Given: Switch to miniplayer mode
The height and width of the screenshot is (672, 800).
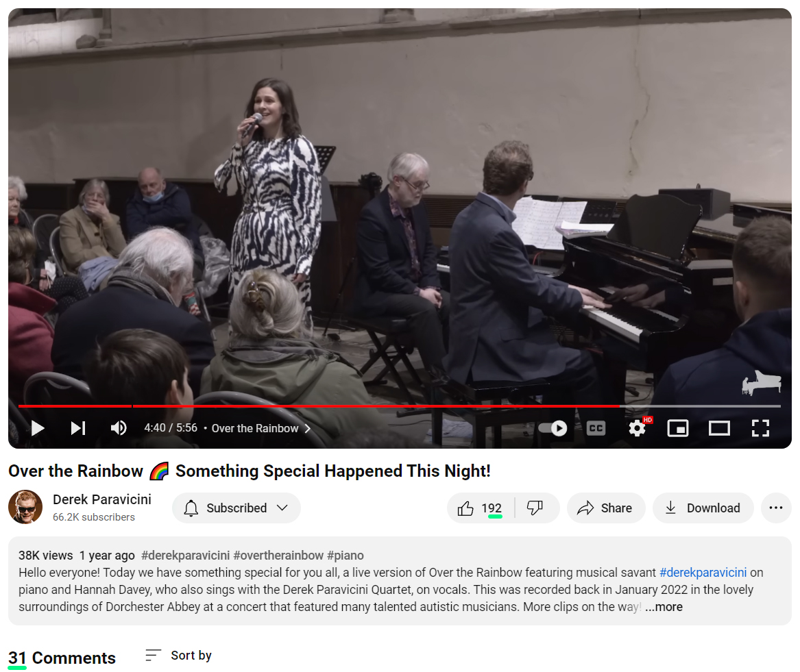Looking at the screenshot, I should (678, 428).
